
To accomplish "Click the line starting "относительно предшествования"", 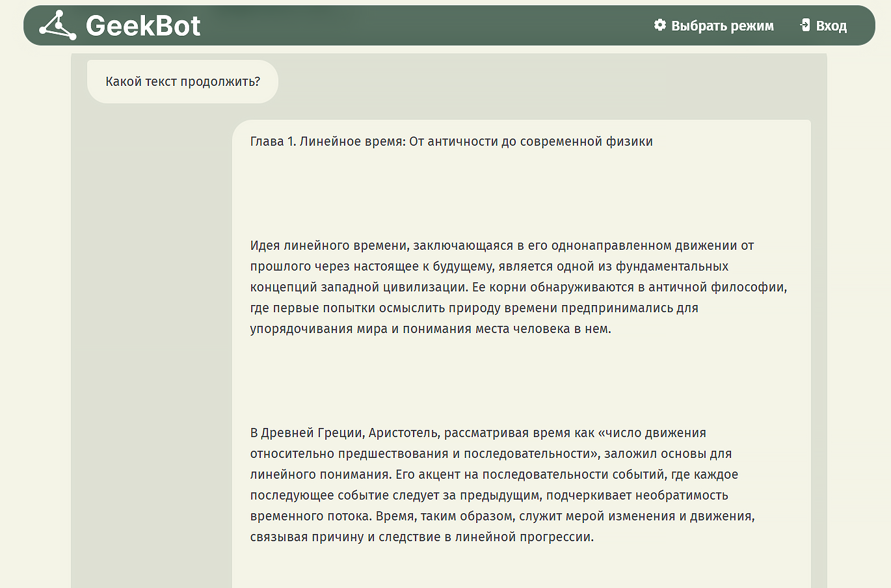I will coord(491,454).
